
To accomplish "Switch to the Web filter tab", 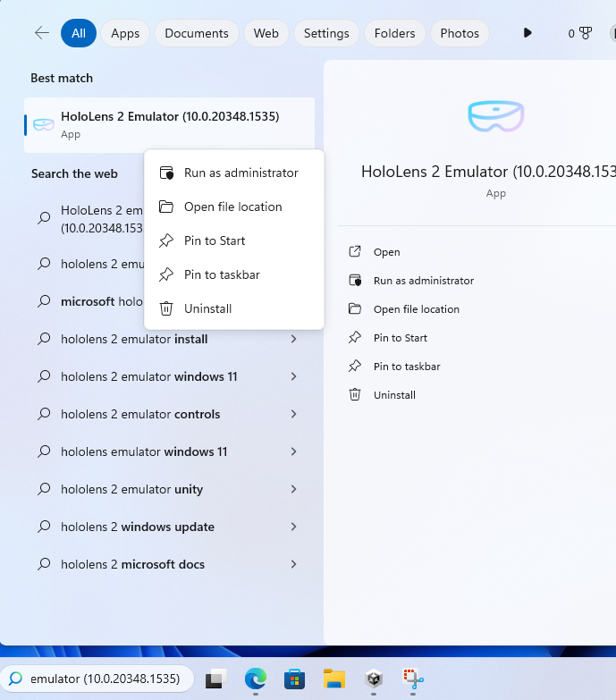I will point(266,33).
